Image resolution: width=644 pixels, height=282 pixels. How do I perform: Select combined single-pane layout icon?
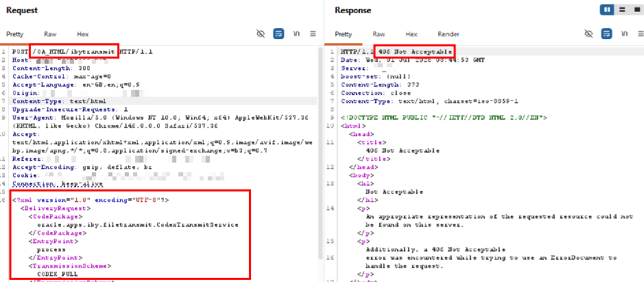point(636,10)
